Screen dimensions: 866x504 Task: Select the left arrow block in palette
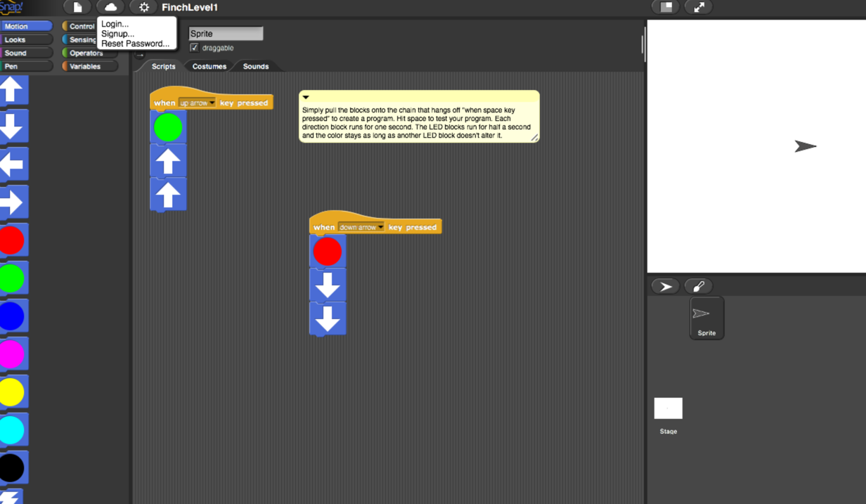tap(12, 164)
